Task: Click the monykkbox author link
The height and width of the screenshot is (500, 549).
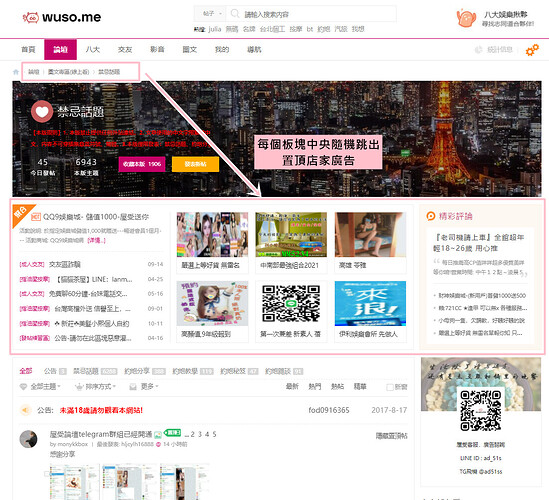Action: click(x=72, y=444)
